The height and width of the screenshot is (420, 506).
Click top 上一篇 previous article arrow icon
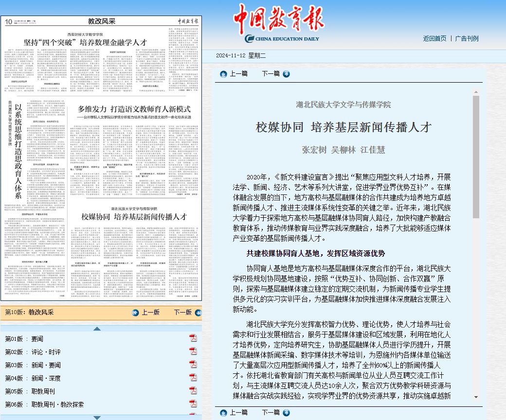pyautogui.click(x=223, y=74)
